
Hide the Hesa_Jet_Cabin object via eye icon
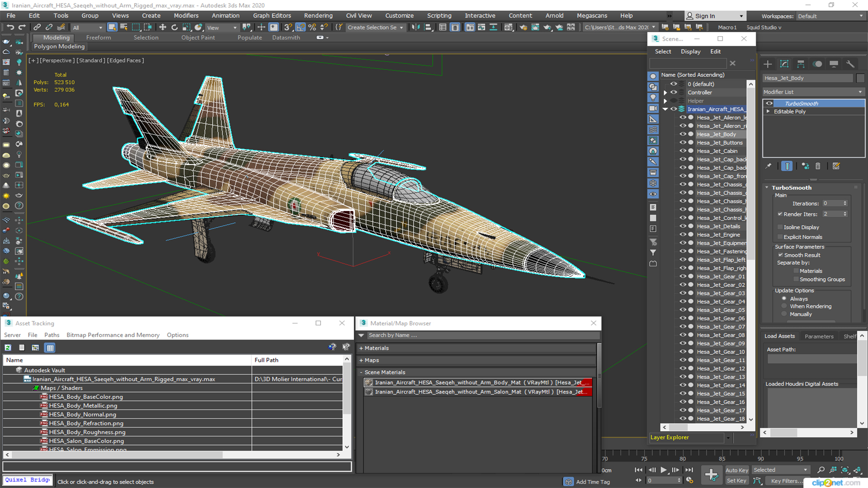[683, 151]
